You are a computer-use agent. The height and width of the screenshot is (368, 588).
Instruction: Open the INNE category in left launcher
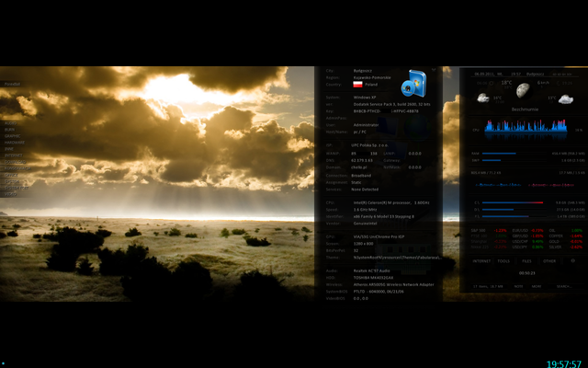pos(9,149)
